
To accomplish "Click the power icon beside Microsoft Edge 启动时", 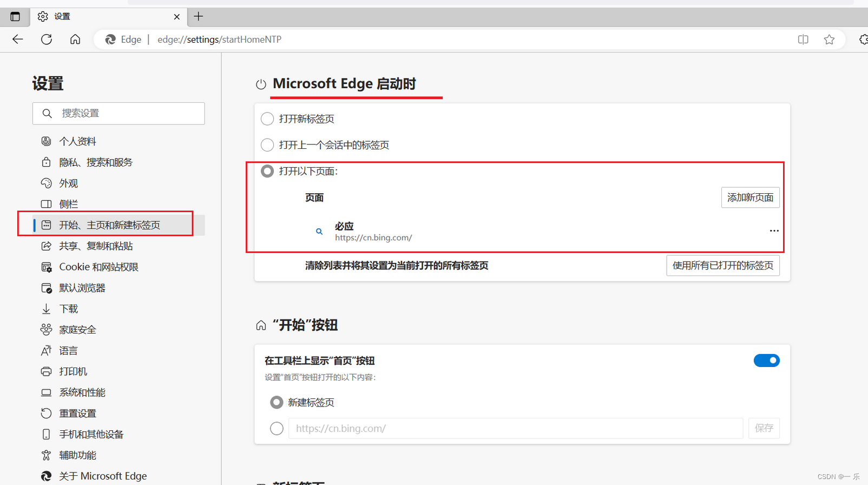I will click(261, 84).
